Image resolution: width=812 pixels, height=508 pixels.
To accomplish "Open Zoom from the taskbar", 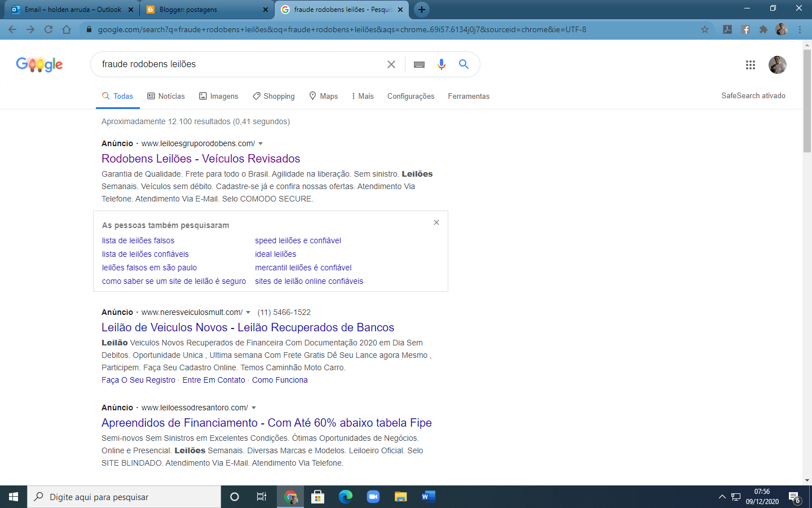I will [x=373, y=497].
